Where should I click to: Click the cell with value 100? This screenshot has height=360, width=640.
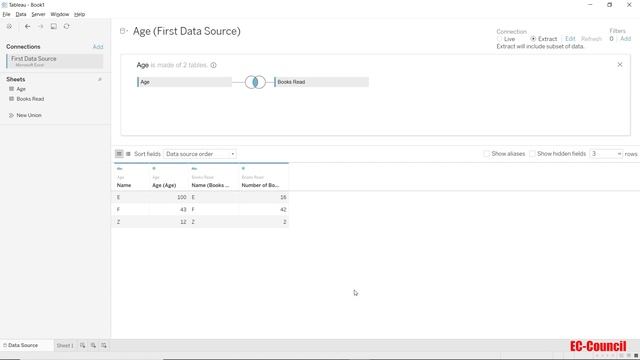(x=169, y=197)
